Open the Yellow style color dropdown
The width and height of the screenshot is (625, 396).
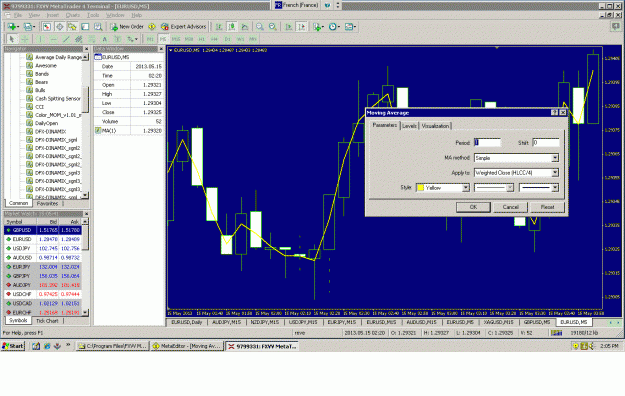click(x=465, y=188)
